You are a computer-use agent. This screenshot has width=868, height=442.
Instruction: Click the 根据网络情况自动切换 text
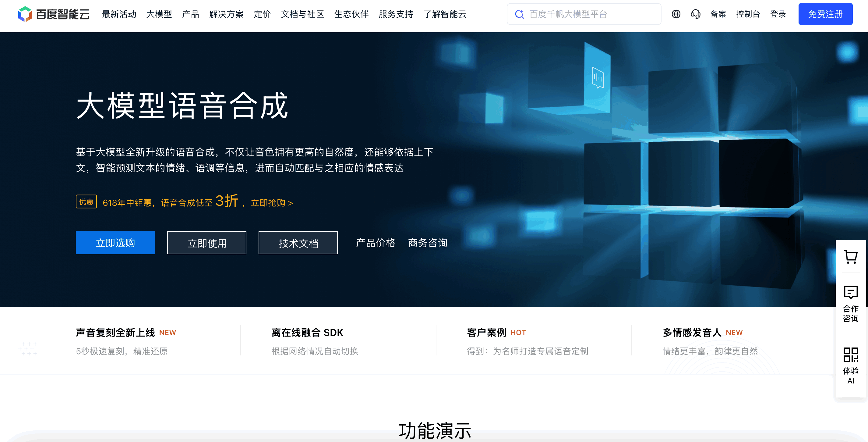(x=315, y=351)
